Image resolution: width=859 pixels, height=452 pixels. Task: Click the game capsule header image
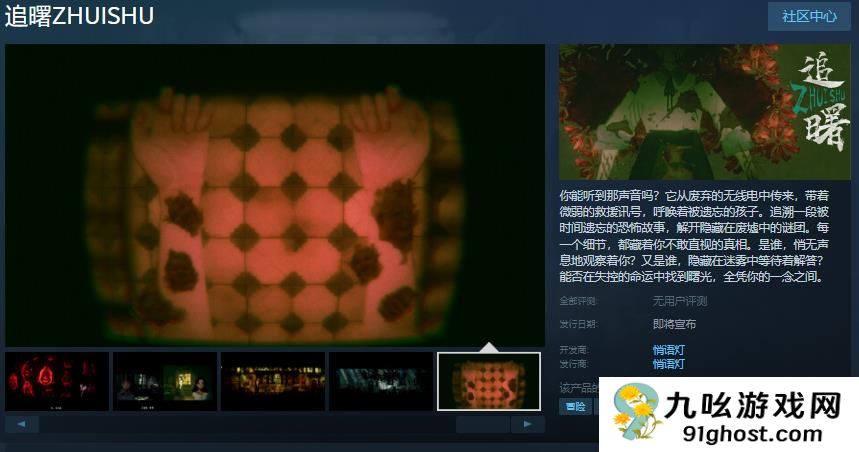[x=705, y=112]
